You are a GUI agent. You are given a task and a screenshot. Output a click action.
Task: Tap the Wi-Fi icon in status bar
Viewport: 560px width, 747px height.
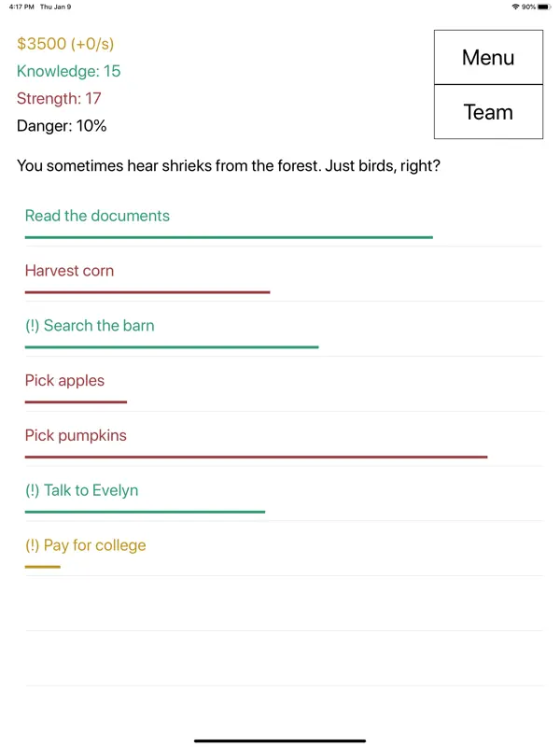[515, 7]
